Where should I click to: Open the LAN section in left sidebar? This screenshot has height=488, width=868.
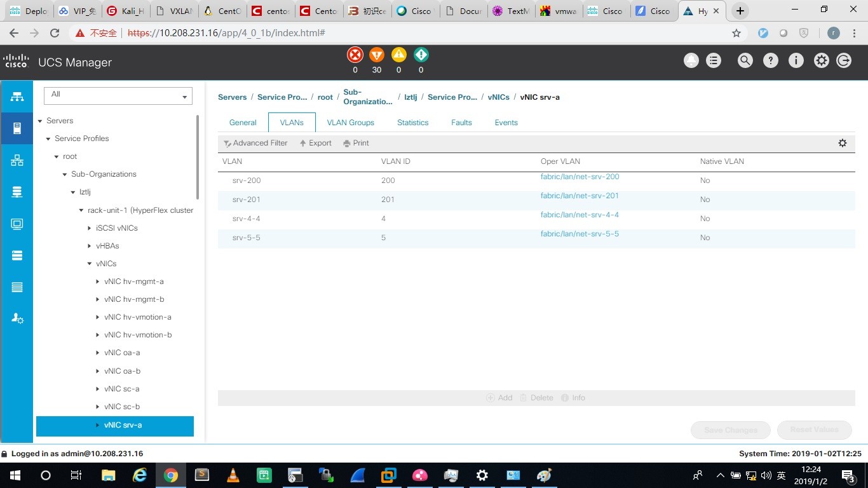[17, 160]
